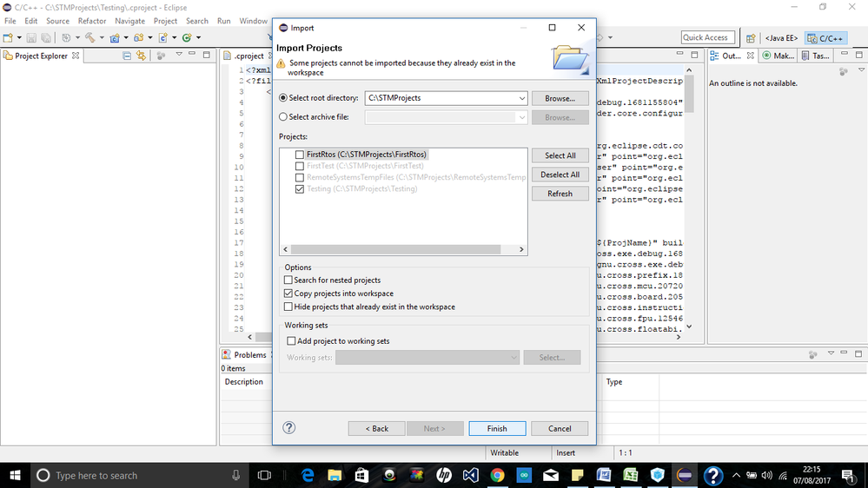Open the dropdown arrow beside Build hammer
Screen dimensions: 868x488
pos(102,37)
